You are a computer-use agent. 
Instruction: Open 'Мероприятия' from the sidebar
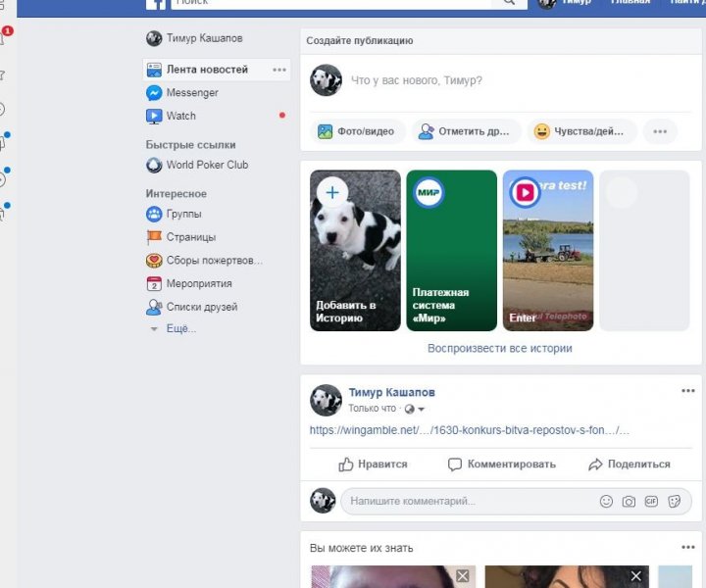pos(198,283)
